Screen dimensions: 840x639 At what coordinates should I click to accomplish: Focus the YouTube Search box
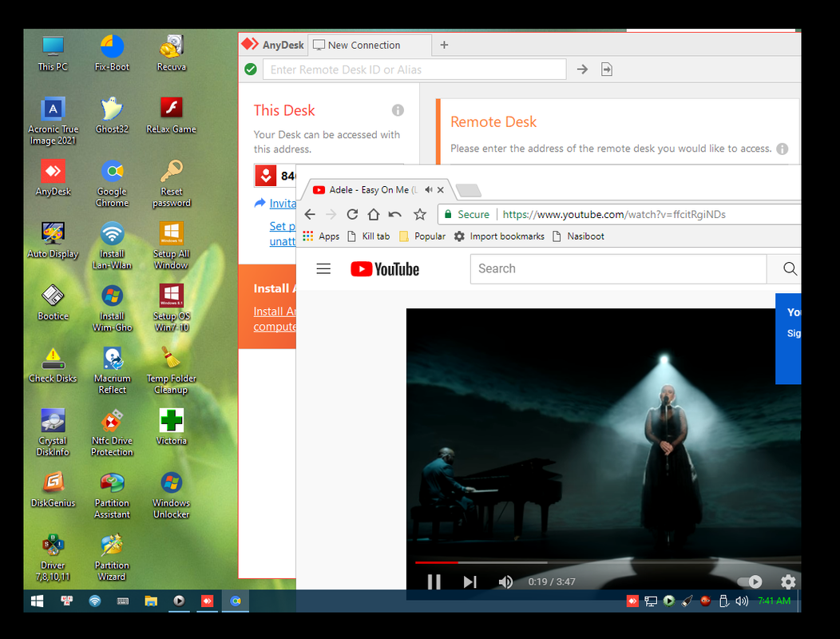tap(618, 268)
